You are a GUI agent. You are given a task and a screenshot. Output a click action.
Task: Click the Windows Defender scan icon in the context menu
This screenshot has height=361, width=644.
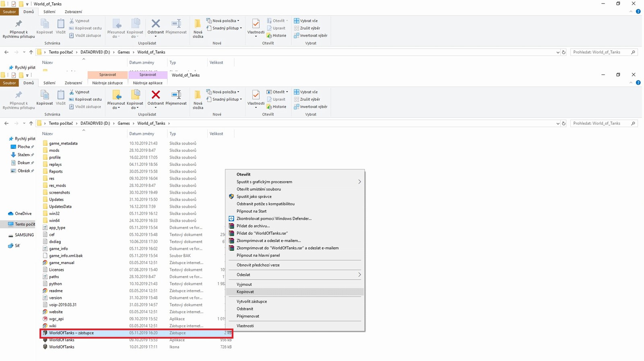[x=231, y=219]
